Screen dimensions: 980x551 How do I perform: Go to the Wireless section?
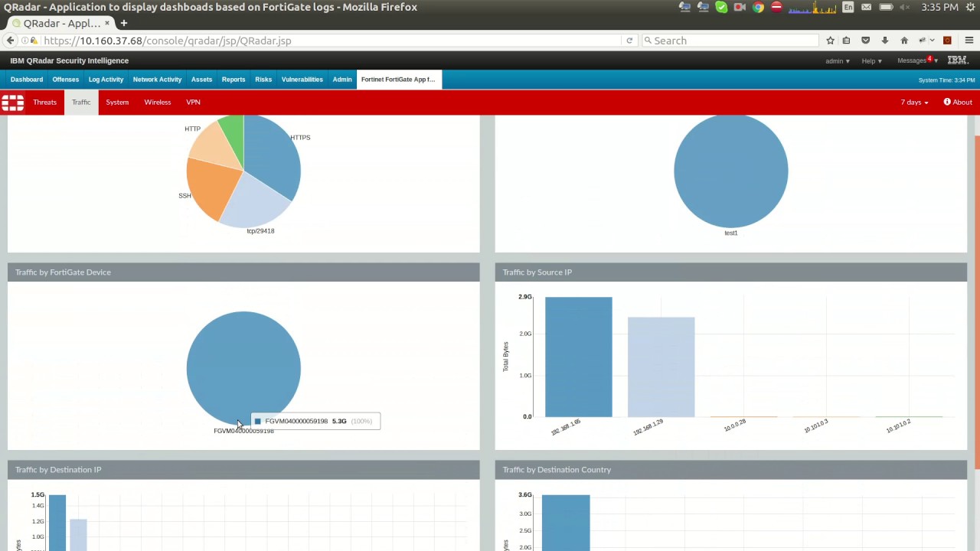158,103
